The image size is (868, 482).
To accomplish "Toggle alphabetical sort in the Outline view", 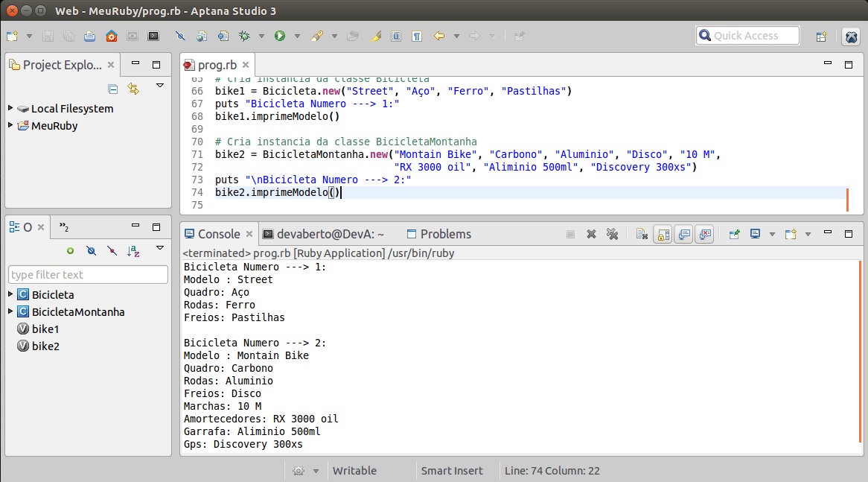I will pos(133,251).
